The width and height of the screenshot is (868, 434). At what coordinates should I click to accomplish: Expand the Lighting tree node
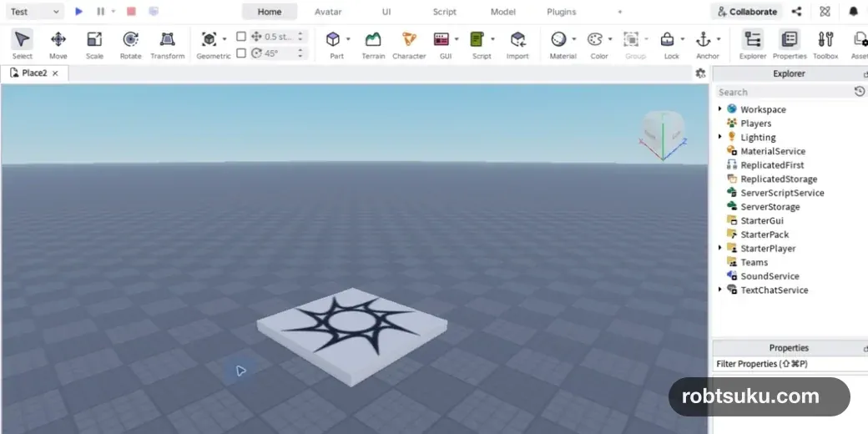click(719, 137)
